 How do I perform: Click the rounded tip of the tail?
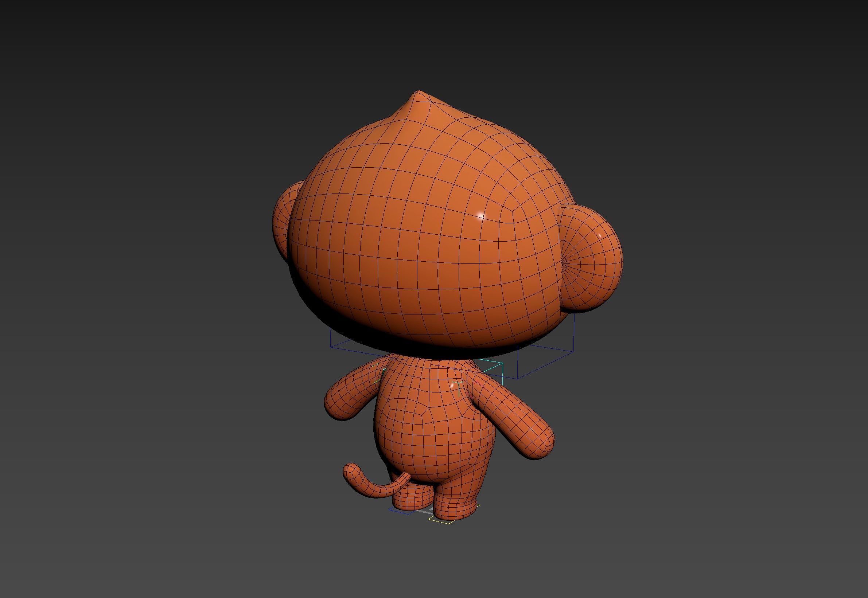[x=351, y=471]
